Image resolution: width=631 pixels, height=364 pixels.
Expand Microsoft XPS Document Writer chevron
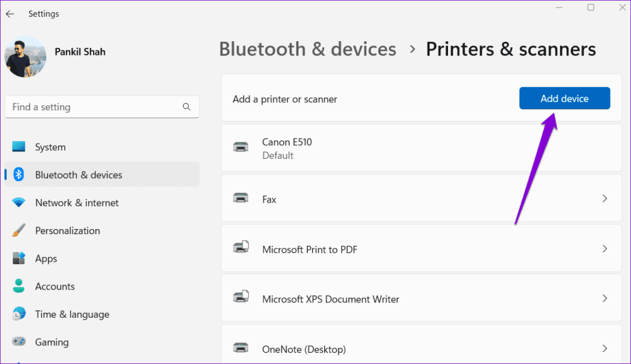605,299
